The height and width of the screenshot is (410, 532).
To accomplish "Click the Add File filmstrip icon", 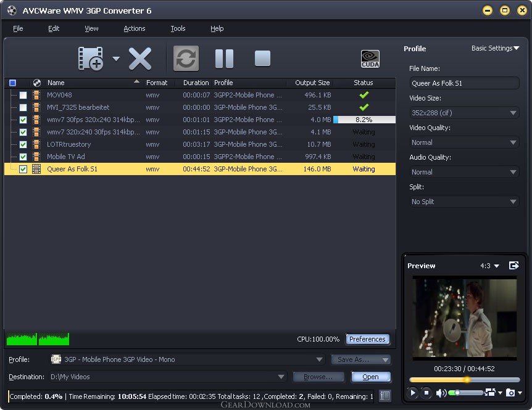I will [x=91, y=59].
